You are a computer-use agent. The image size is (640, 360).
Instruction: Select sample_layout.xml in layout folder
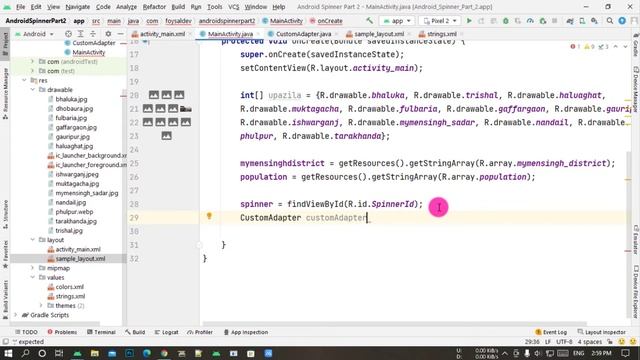click(x=80, y=259)
